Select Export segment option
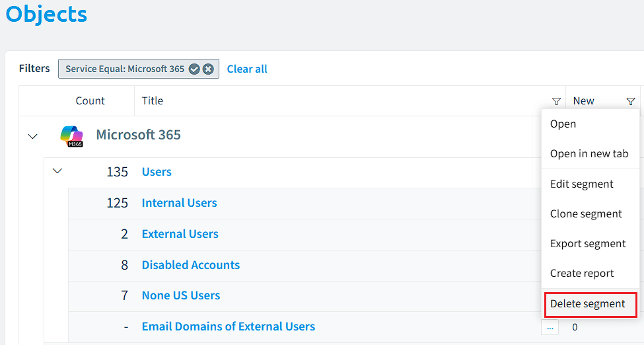 pyautogui.click(x=590, y=244)
